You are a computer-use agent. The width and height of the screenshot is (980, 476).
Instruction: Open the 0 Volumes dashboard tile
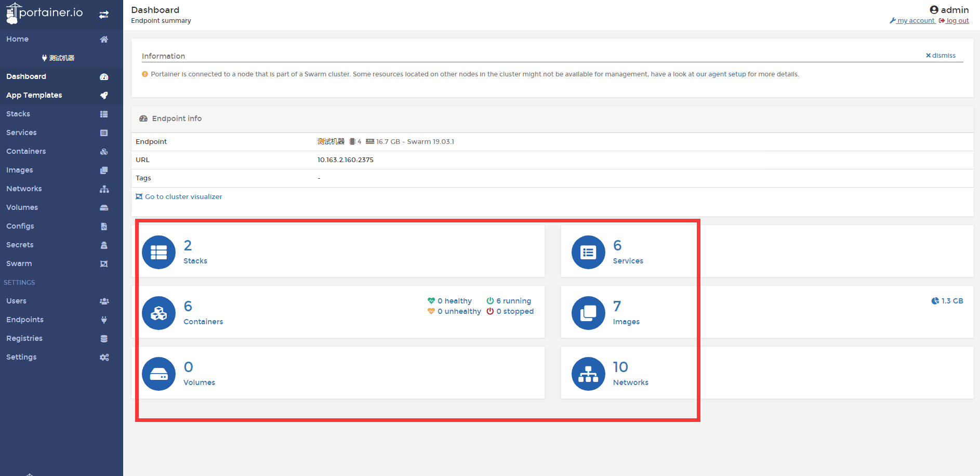coord(338,373)
